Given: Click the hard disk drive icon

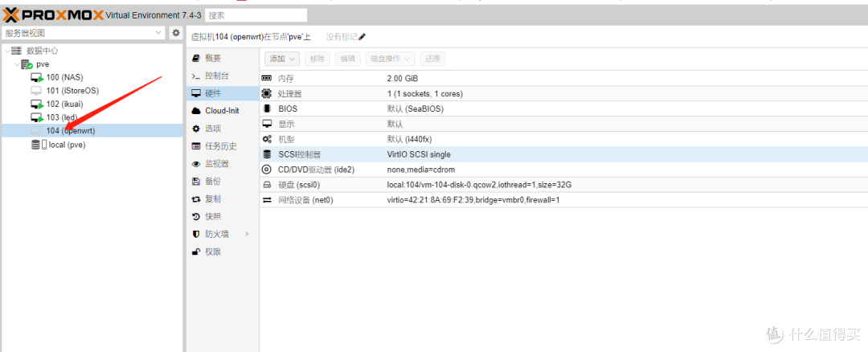Looking at the screenshot, I should [267, 185].
